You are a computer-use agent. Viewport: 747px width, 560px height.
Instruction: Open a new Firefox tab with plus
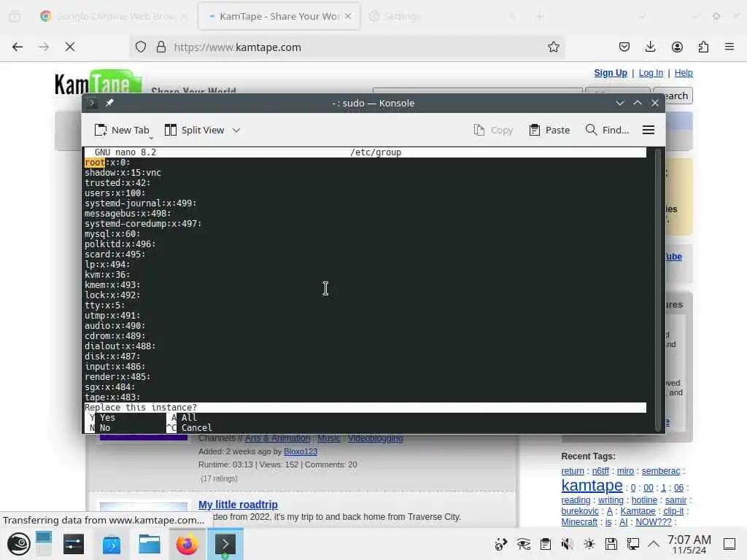tap(540, 17)
